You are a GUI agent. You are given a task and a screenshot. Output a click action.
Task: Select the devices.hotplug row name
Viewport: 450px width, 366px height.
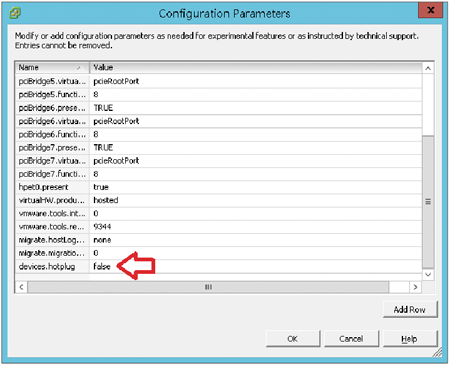coord(47,267)
